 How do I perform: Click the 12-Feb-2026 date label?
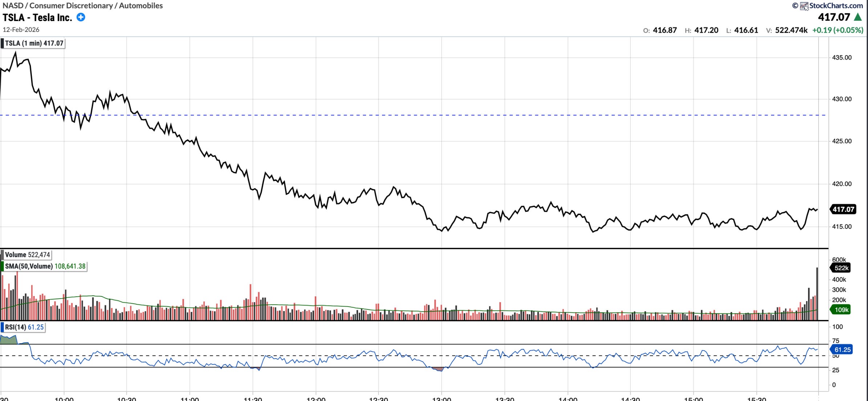[21, 30]
